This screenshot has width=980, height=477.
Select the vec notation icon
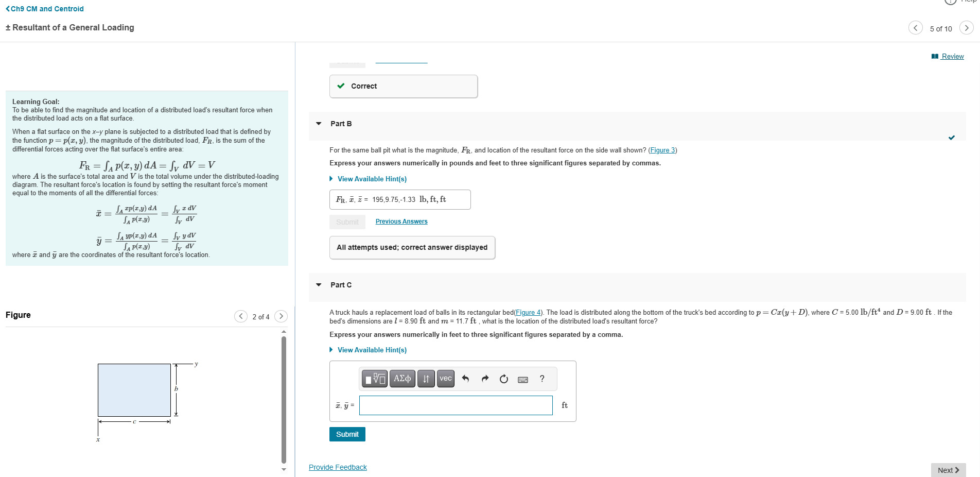coord(445,378)
